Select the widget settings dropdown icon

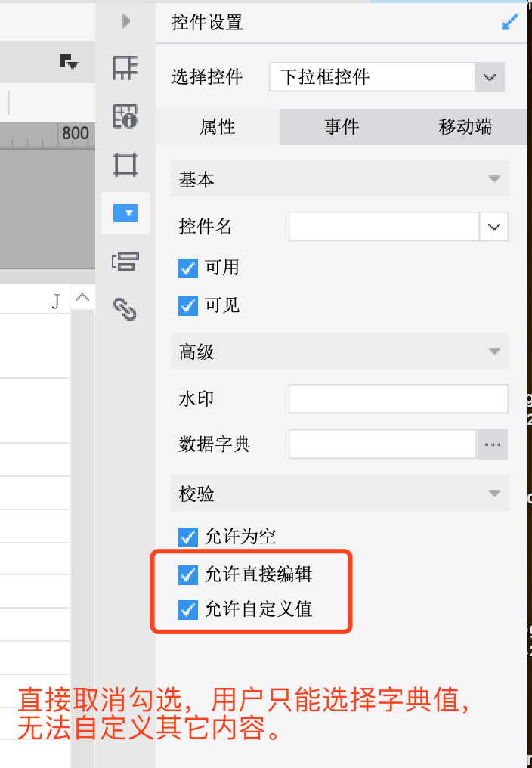click(x=125, y=213)
